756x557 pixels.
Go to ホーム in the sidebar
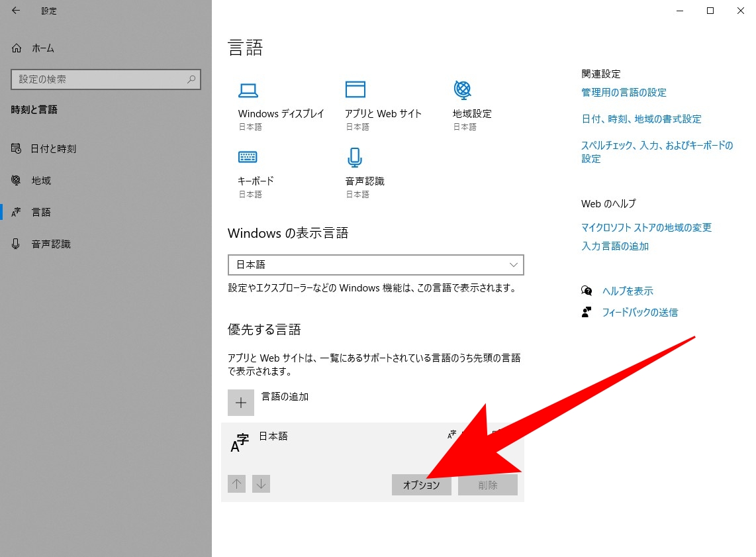tap(42, 48)
